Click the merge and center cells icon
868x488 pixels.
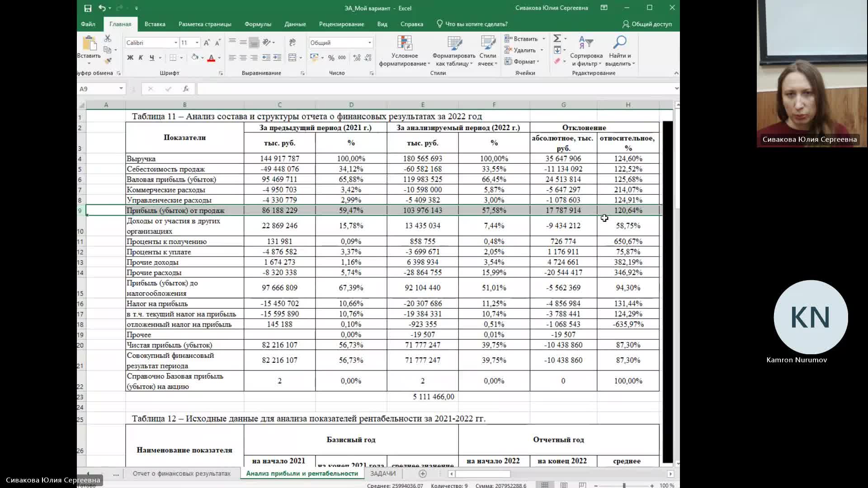pyautogui.click(x=292, y=57)
